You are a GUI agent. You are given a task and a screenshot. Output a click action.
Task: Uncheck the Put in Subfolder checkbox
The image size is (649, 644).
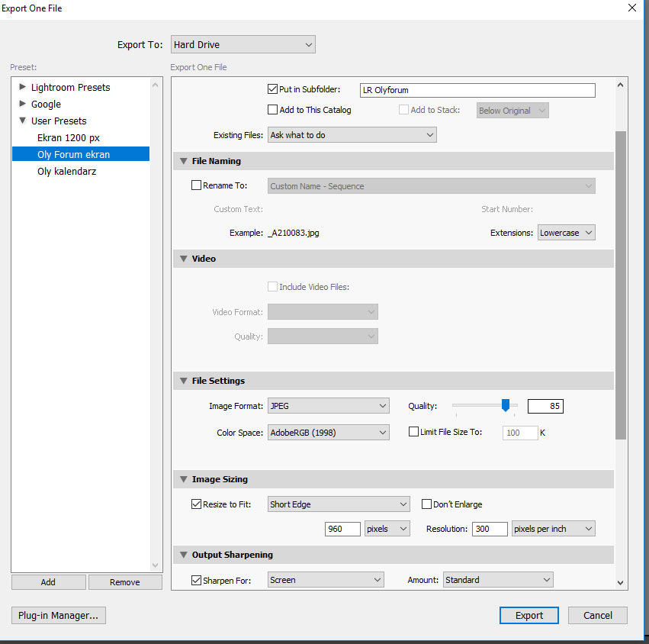273,90
